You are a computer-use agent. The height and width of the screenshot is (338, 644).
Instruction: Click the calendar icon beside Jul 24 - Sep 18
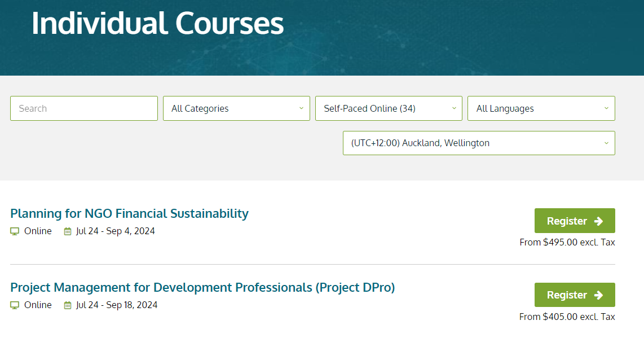pos(68,305)
